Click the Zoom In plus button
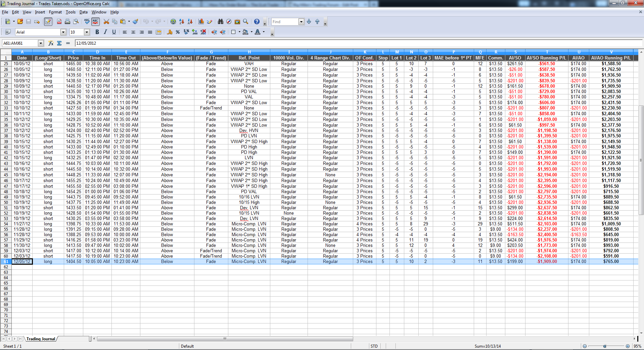 click(628, 346)
